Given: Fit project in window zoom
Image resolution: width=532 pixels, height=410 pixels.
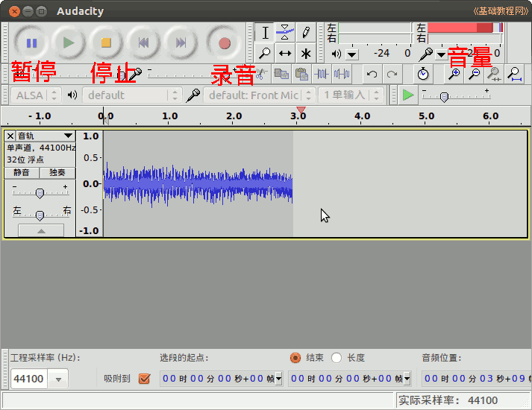Looking at the screenshot, I should pyautogui.click(x=515, y=74).
